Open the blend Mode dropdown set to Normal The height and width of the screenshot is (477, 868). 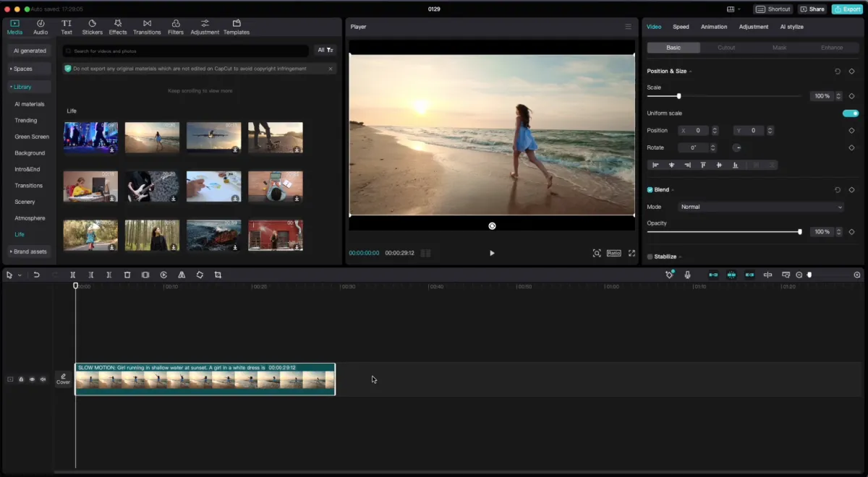click(x=762, y=207)
